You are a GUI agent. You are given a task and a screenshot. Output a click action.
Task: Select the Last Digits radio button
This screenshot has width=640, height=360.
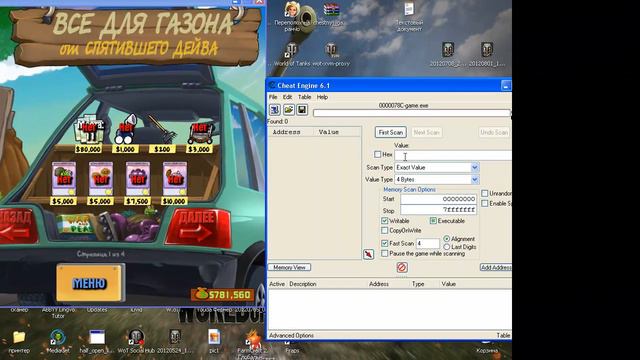click(x=447, y=247)
